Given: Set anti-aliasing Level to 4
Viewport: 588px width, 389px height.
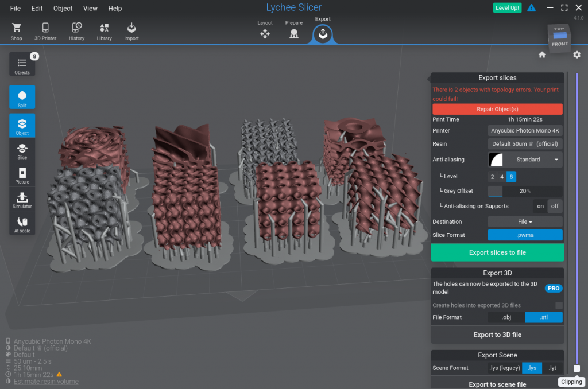Looking at the screenshot, I should [502, 177].
